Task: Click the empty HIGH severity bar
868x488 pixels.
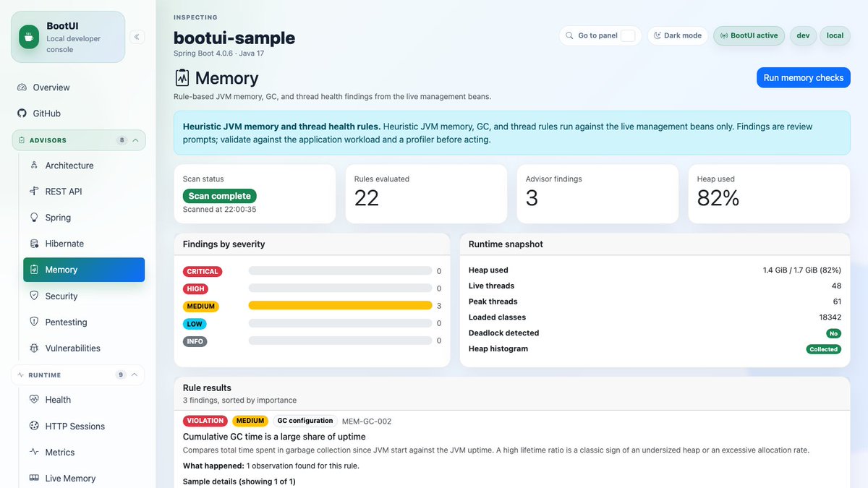Action: [x=340, y=288]
